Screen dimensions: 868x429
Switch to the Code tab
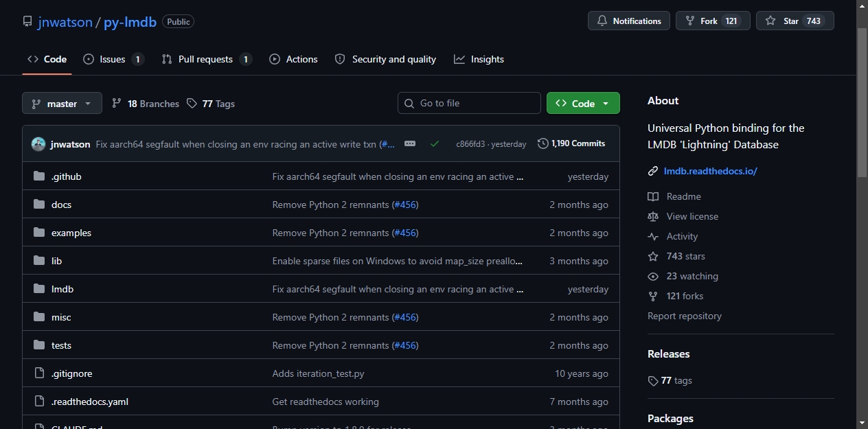pyautogui.click(x=47, y=59)
